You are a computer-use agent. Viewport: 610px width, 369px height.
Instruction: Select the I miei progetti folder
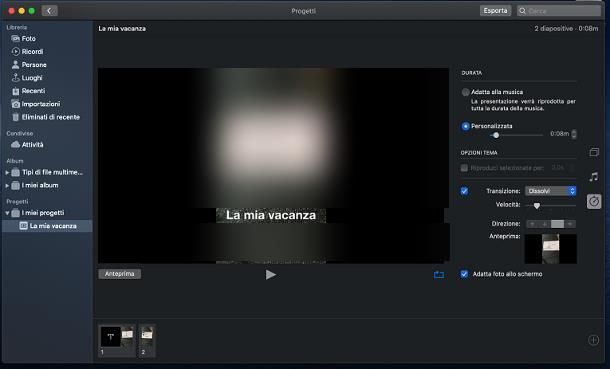coord(43,213)
